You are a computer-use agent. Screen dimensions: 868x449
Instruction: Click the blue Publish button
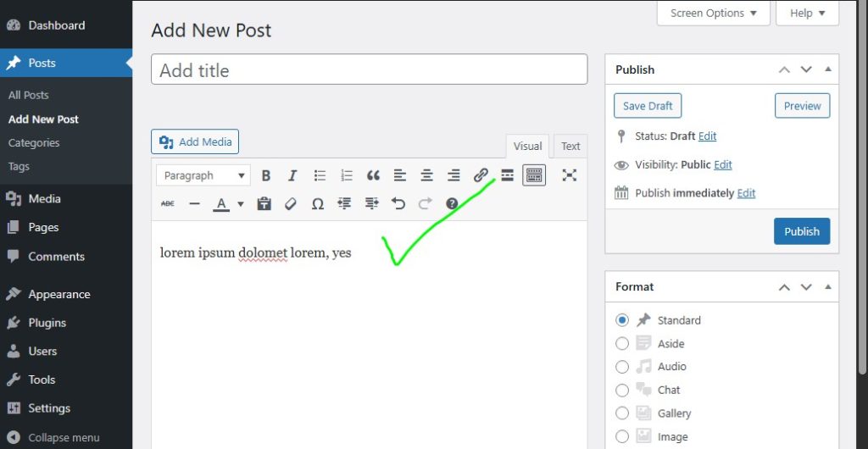pos(802,231)
